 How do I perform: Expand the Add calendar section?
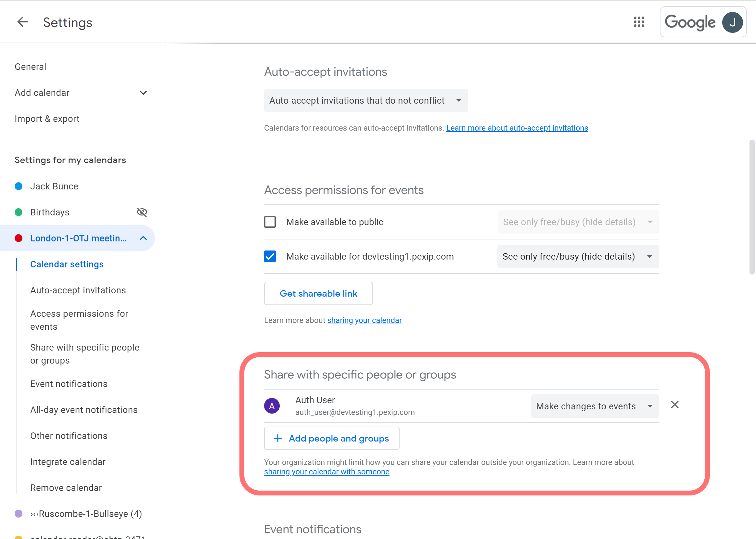[143, 93]
